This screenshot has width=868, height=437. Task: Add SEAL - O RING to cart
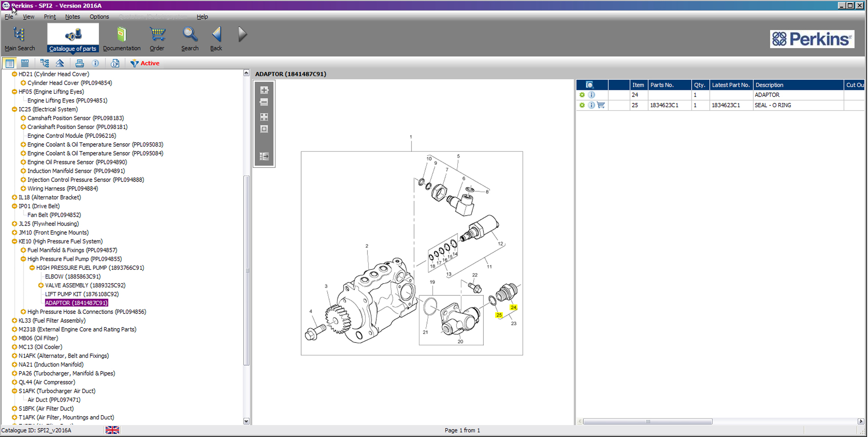(601, 105)
